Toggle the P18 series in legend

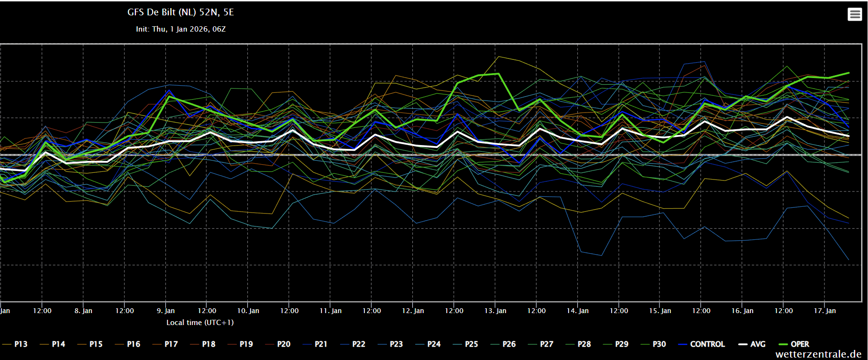tap(203, 344)
